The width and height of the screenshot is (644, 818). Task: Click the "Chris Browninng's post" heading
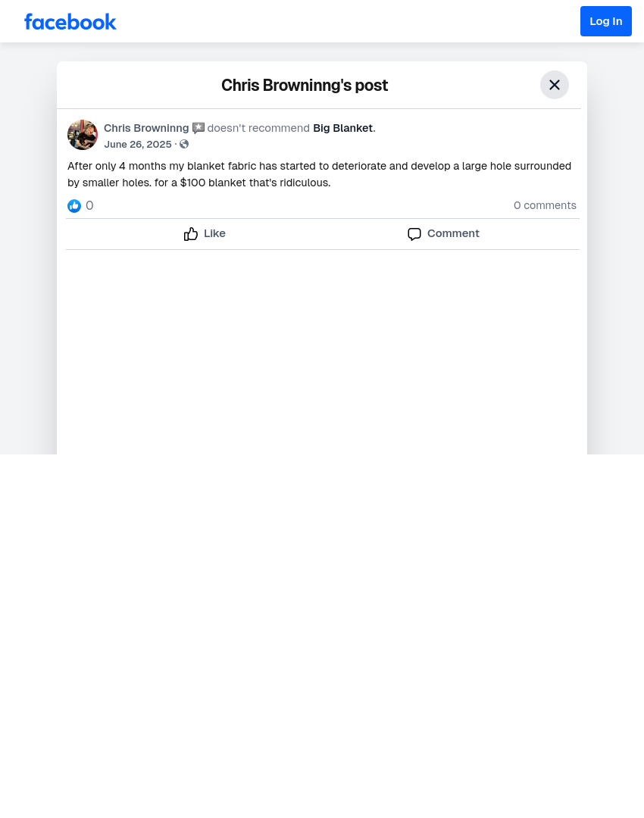pyautogui.click(x=305, y=86)
